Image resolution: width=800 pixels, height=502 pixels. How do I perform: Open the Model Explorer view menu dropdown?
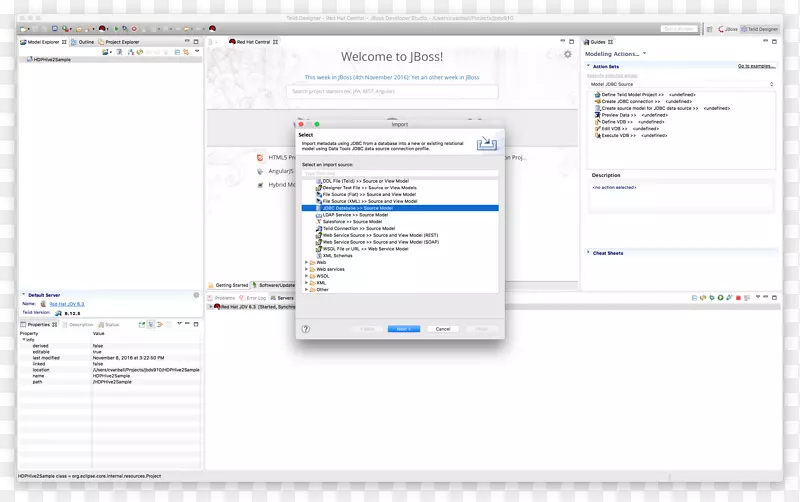click(x=197, y=52)
